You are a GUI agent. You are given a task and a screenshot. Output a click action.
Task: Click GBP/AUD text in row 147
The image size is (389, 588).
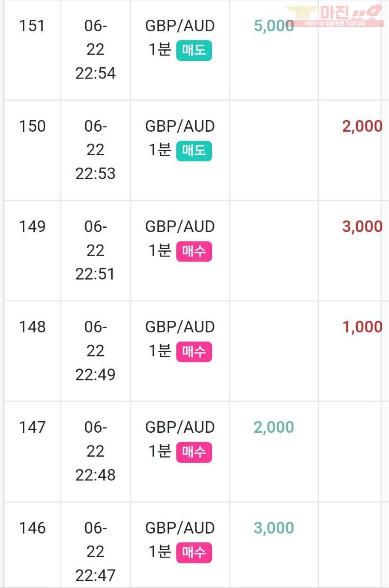[x=180, y=427]
